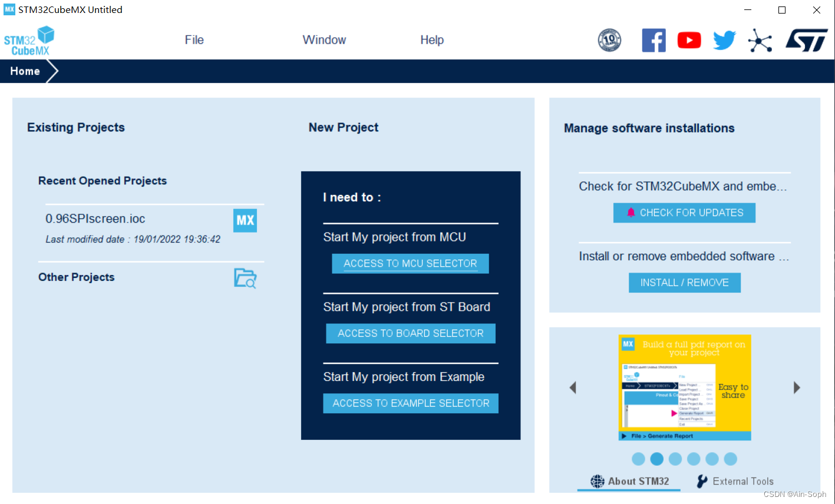
Task: Click 'Check for STM32CubeMX and embe...' text
Action: [x=682, y=186]
